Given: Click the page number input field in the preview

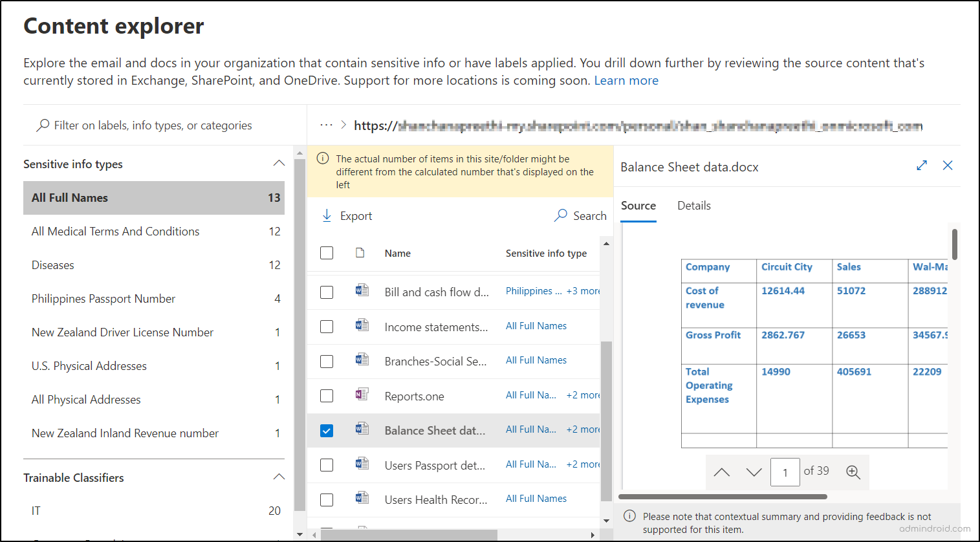Looking at the screenshot, I should click(x=785, y=472).
